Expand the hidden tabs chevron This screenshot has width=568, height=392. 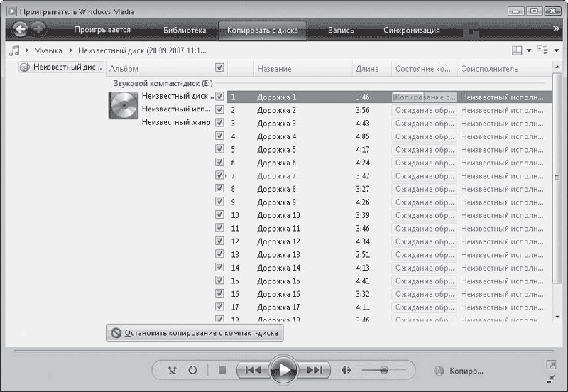pos(556,29)
